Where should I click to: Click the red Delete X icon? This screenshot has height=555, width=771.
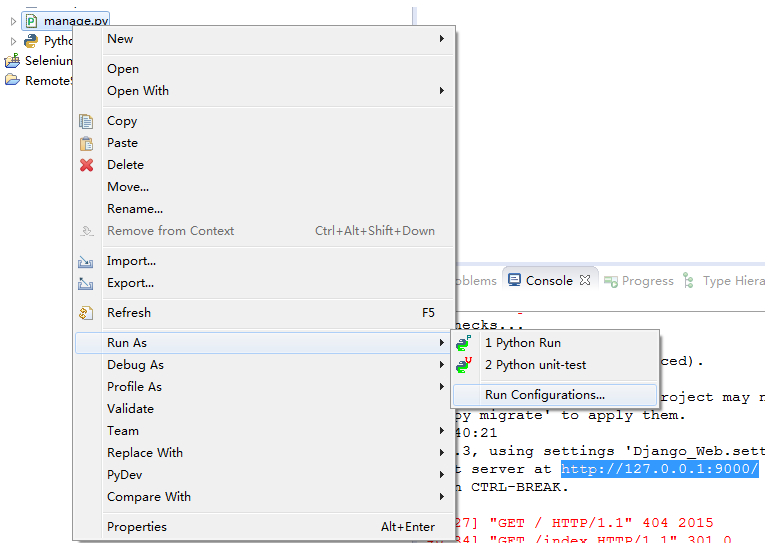[x=87, y=165]
